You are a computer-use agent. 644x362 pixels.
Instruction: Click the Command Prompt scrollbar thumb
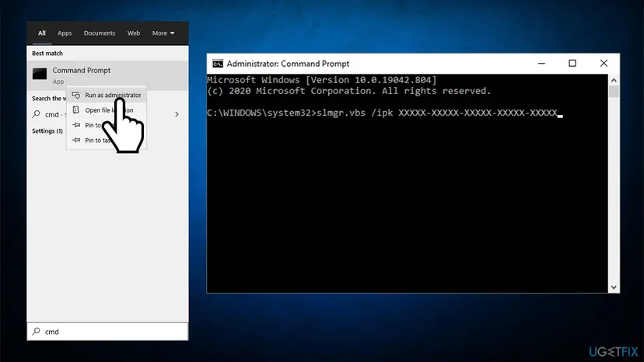pos(614,91)
